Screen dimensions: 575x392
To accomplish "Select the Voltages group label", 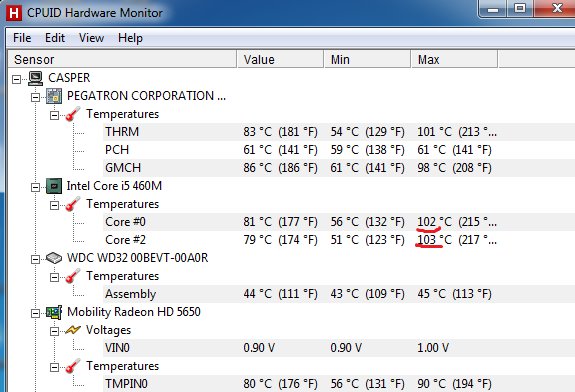I will pyautogui.click(x=108, y=330).
